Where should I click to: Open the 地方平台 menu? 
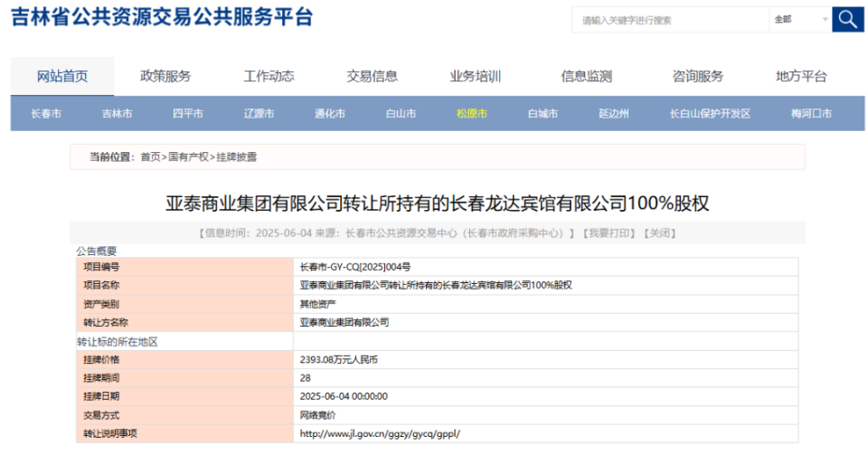click(801, 76)
